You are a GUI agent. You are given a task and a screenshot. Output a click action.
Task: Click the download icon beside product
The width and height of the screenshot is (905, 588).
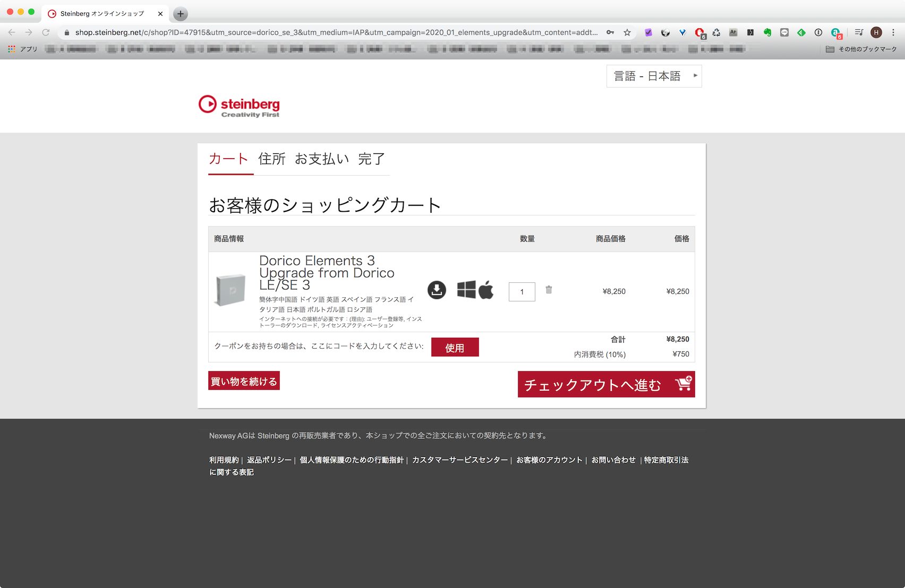pos(437,290)
